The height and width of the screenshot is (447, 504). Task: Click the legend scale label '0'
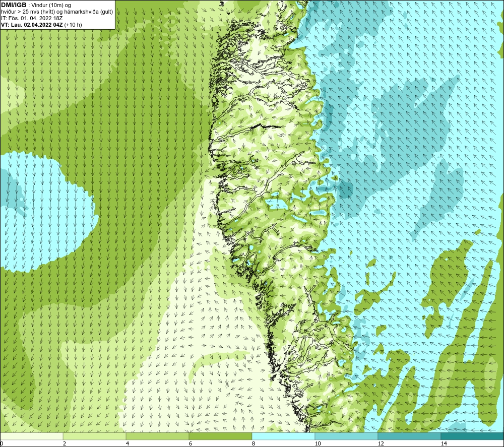click(2, 444)
